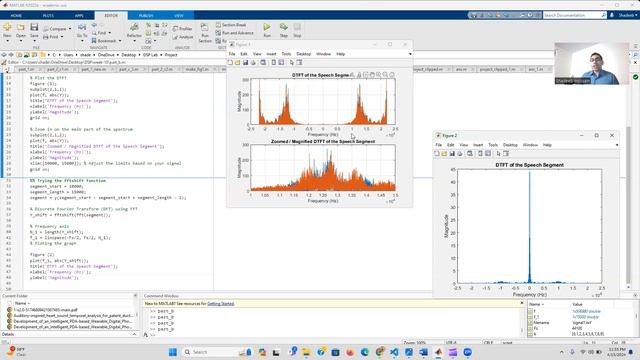This screenshot has height=360, width=640.
Task: Click the VS Code icon on the taskbar
Action: [394, 352]
